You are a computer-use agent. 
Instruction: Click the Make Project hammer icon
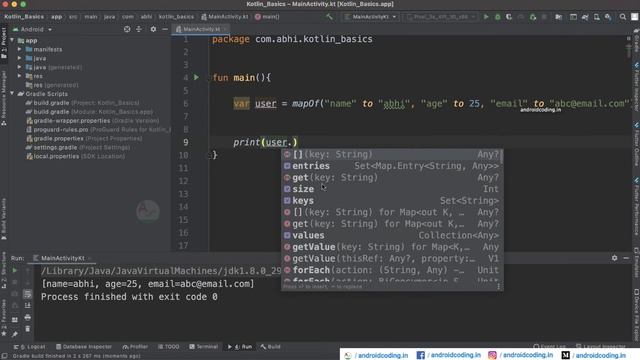coord(329,17)
